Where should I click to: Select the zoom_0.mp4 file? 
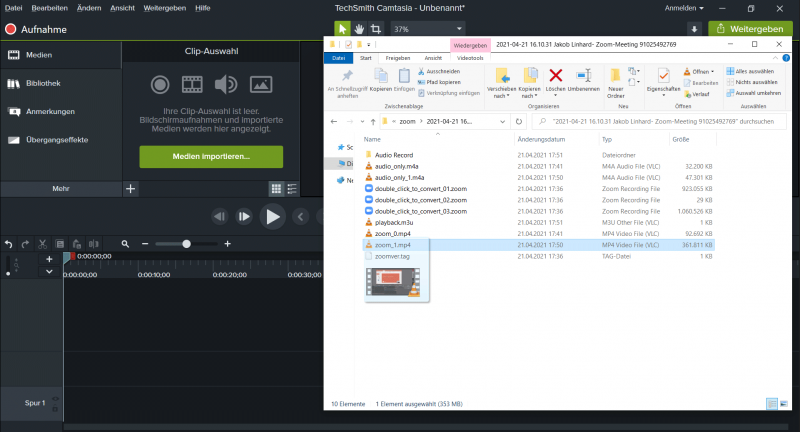click(x=393, y=234)
